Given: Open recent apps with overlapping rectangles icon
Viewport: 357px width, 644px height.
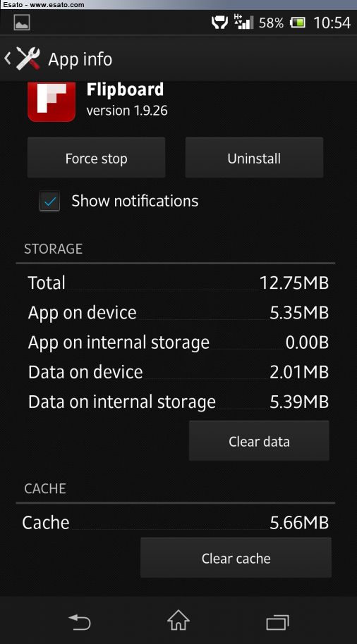Looking at the screenshot, I should (277, 622).
